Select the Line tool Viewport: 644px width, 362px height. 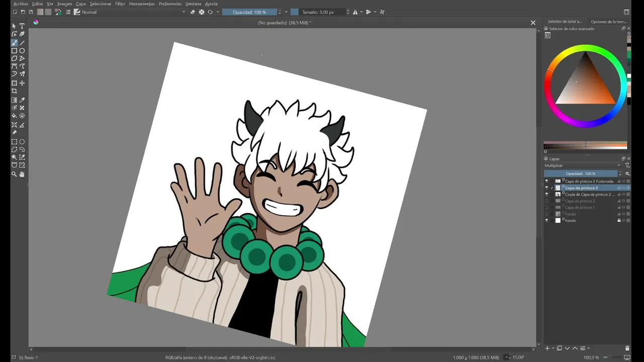pos(22,43)
